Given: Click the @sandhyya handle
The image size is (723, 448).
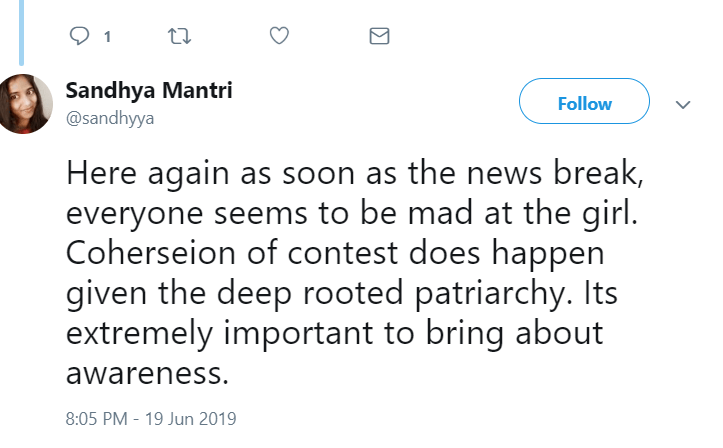Looking at the screenshot, I should [x=110, y=117].
